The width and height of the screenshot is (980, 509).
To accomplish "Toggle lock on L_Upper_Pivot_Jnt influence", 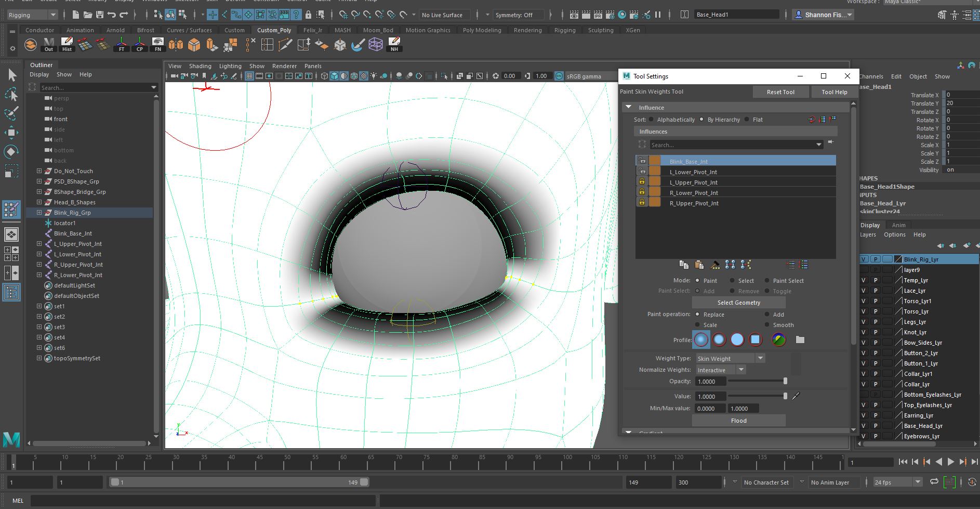I will click(x=642, y=182).
